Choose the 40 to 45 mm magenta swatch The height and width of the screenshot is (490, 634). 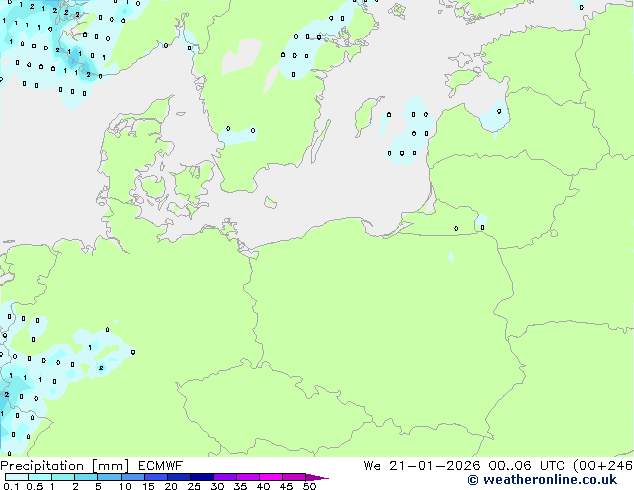(x=271, y=477)
